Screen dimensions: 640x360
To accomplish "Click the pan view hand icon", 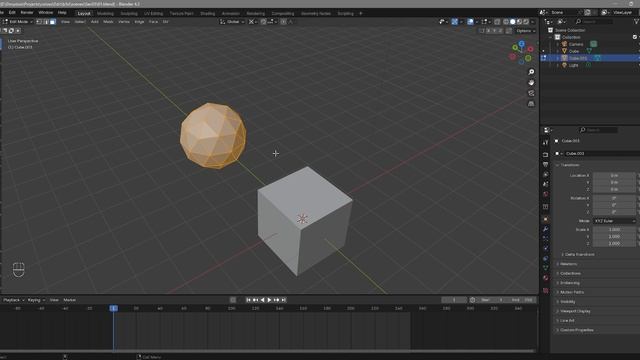I will pos(531,82).
